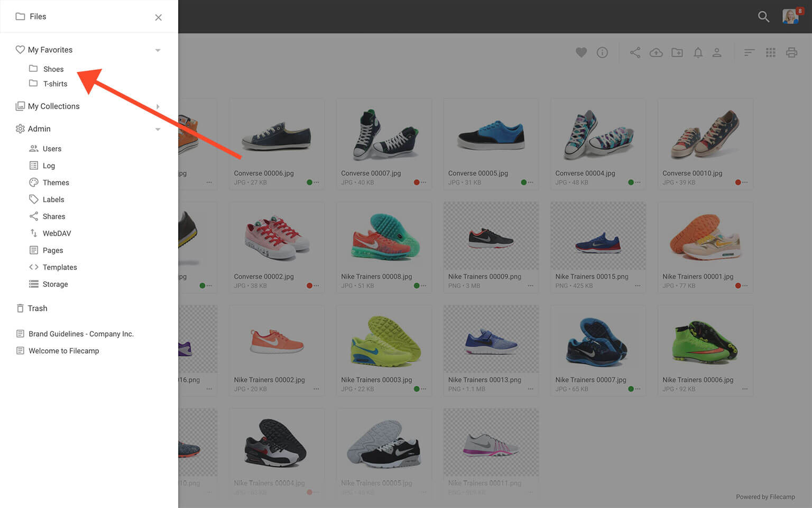The height and width of the screenshot is (508, 812).
Task: Open Users admin page
Action: pos(45,149)
